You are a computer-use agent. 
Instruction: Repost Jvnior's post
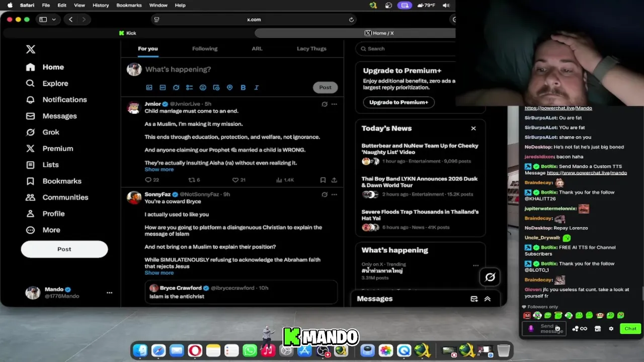click(x=194, y=180)
